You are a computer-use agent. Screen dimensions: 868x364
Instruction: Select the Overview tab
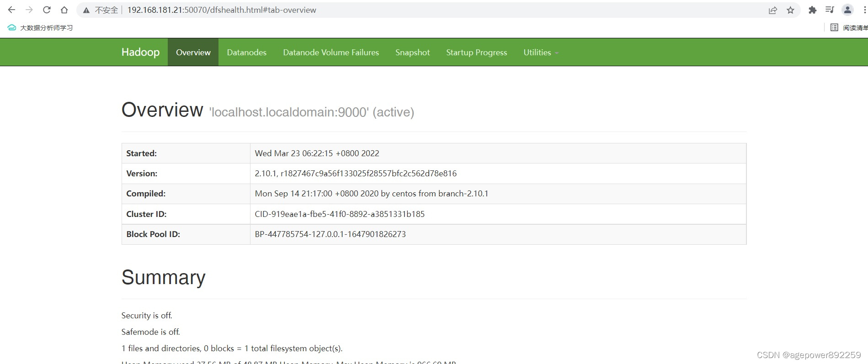point(193,52)
